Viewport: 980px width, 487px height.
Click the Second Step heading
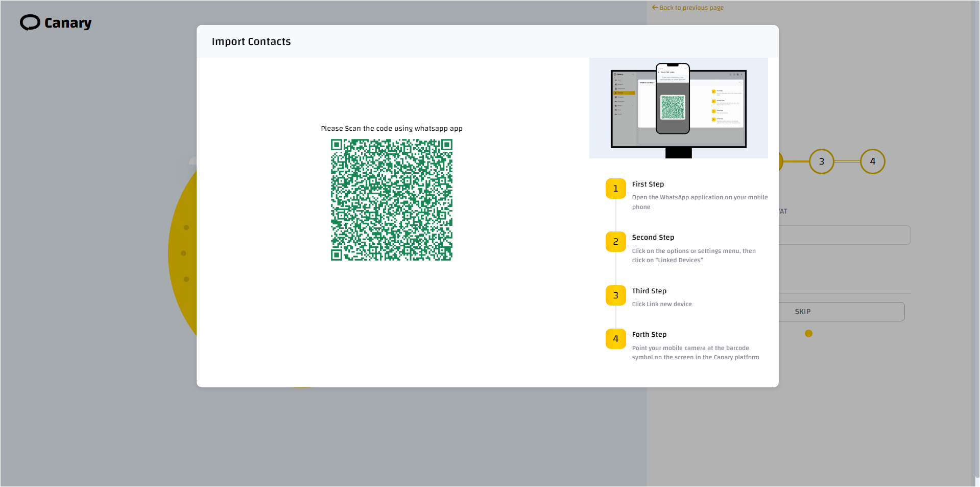(653, 237)
